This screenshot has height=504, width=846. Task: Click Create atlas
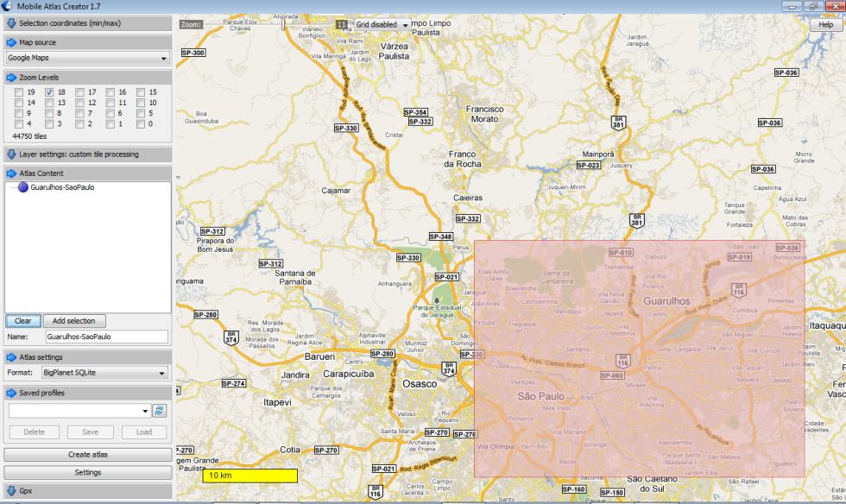coord(88,455)
